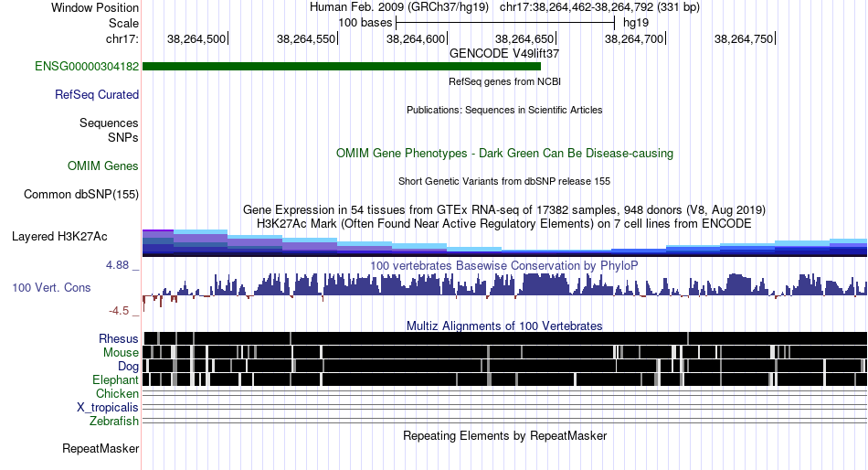Click the H3K27Ac Mark ENCODE track title
The height and width of the screenshot is (470, 868).
[504, 223]
